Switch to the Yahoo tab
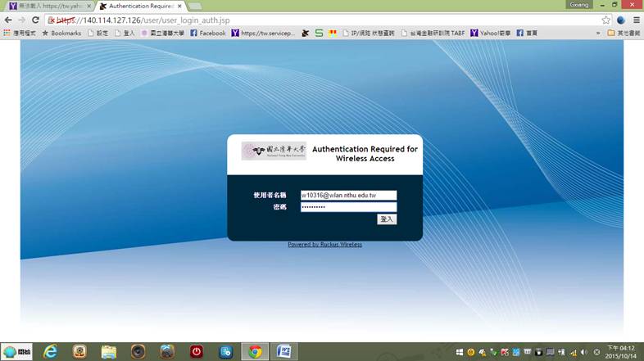The height and width of the screenshot is (361, 644). pyautogui.click(x=47, y=6)
